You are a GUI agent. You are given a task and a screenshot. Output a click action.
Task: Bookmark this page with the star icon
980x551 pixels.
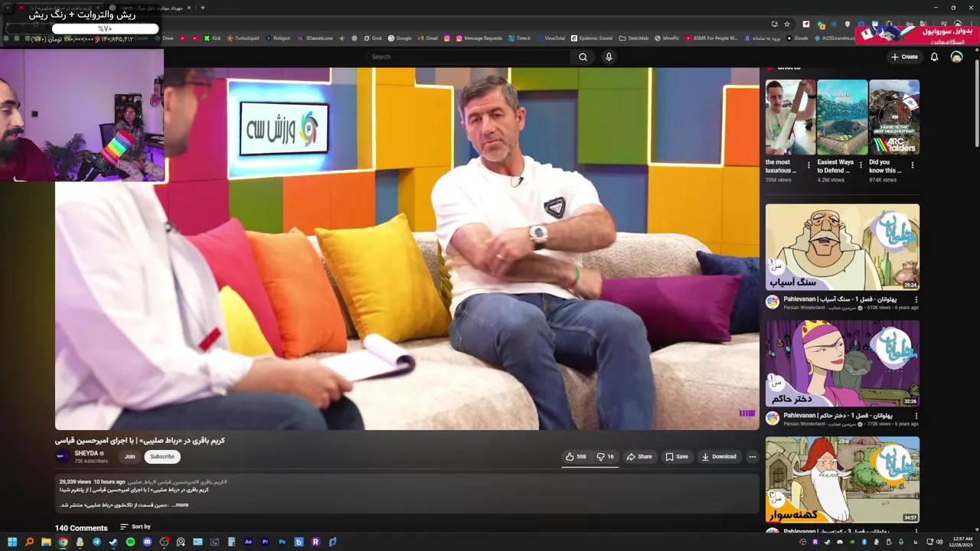click(786, 24)
